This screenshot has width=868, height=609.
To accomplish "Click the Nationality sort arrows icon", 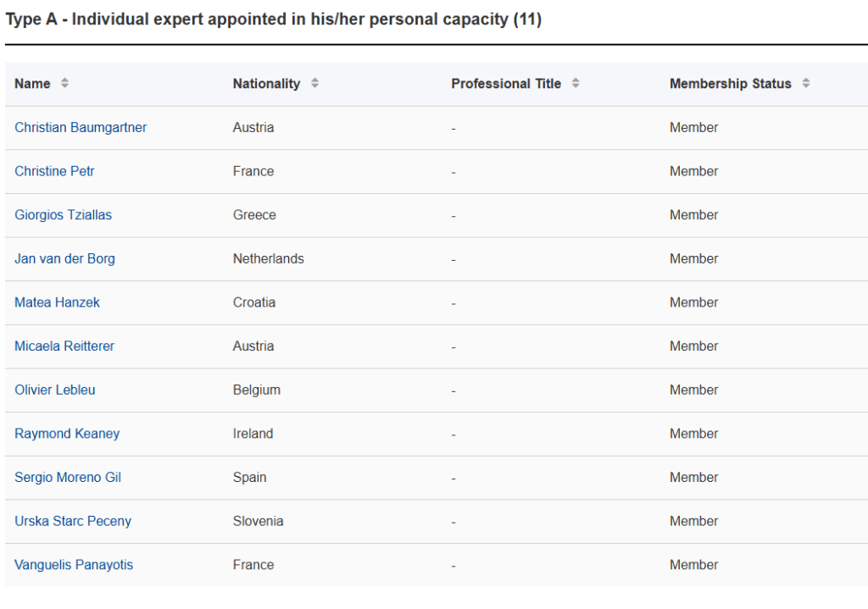I will coord(314,84).
